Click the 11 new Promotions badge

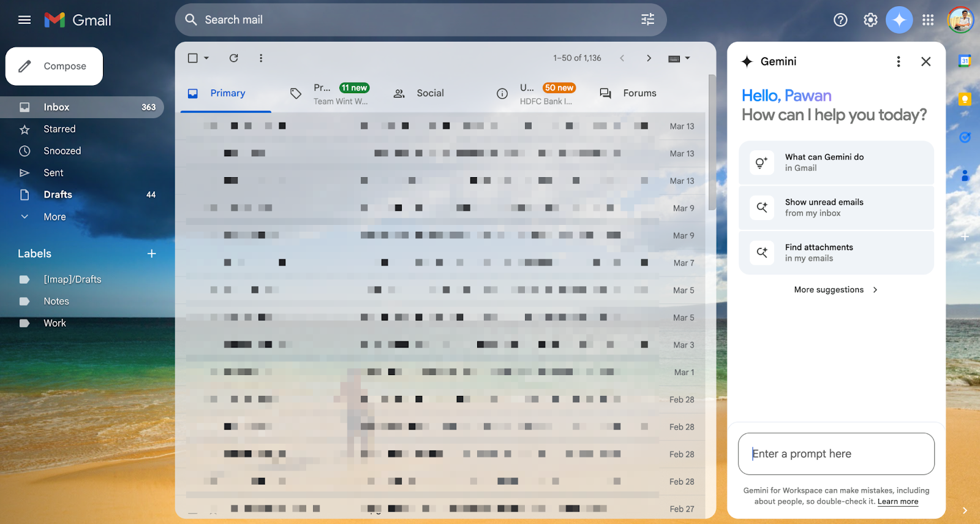pos(355,88)
